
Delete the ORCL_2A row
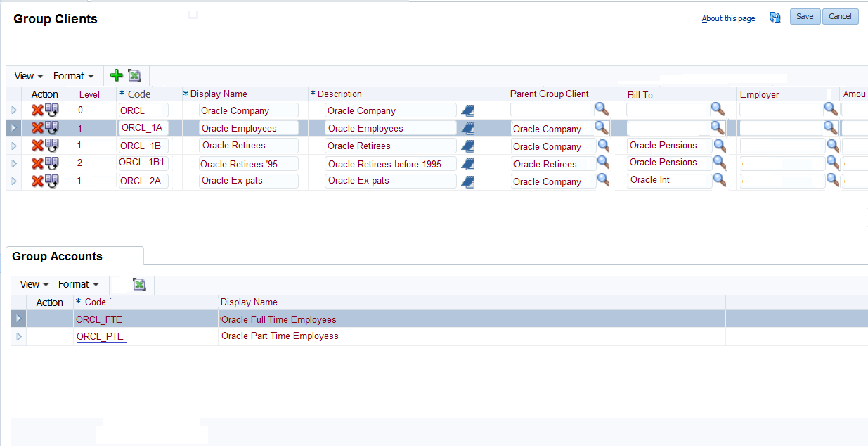tap(37, 180)
